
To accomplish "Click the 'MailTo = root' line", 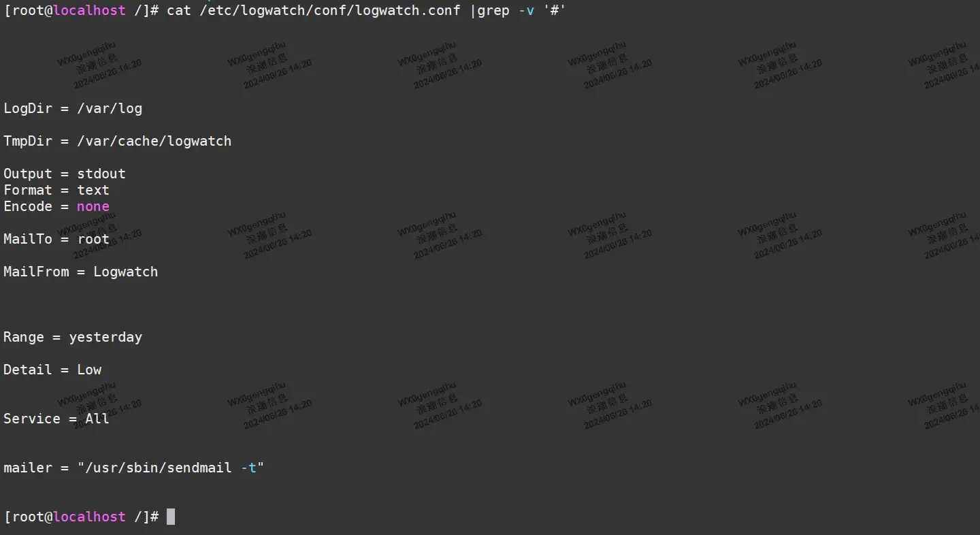I will click(x=56, y=239).
